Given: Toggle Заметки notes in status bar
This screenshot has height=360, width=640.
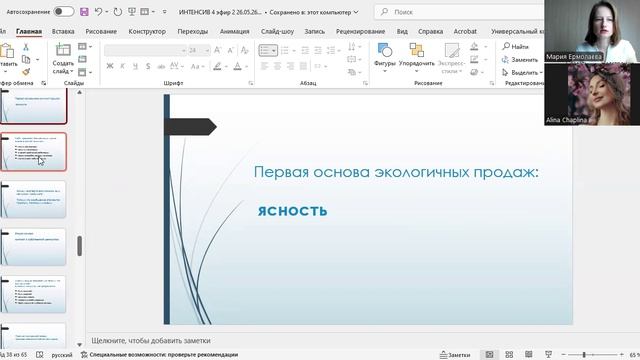Looking at the screenshot, I should 455,355.
